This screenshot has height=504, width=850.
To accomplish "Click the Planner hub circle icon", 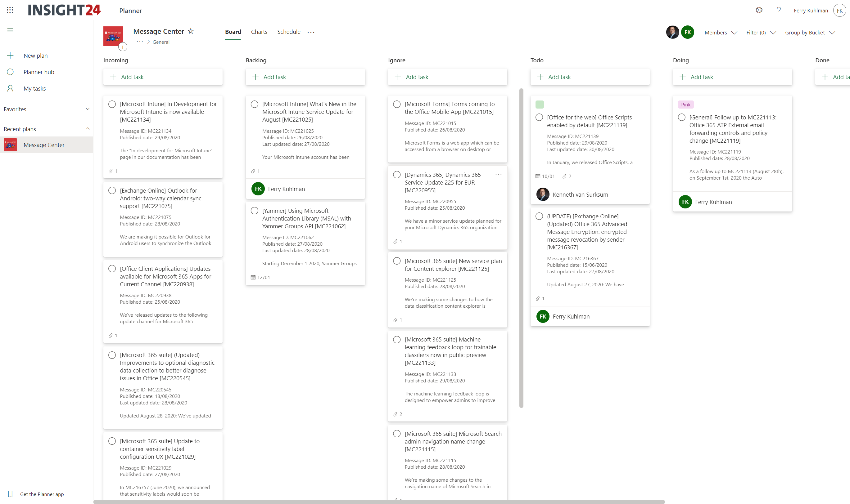I will coord(10,72).
